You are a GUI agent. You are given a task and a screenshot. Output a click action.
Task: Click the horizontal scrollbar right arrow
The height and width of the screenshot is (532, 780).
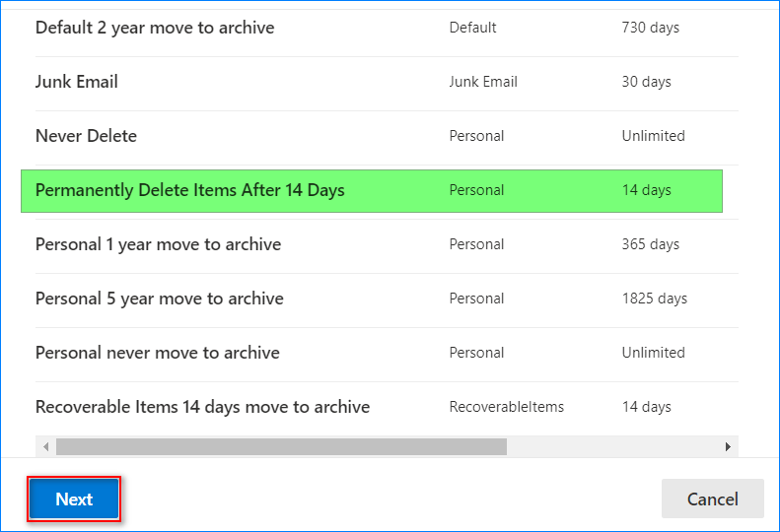click(x=728, y=447)
